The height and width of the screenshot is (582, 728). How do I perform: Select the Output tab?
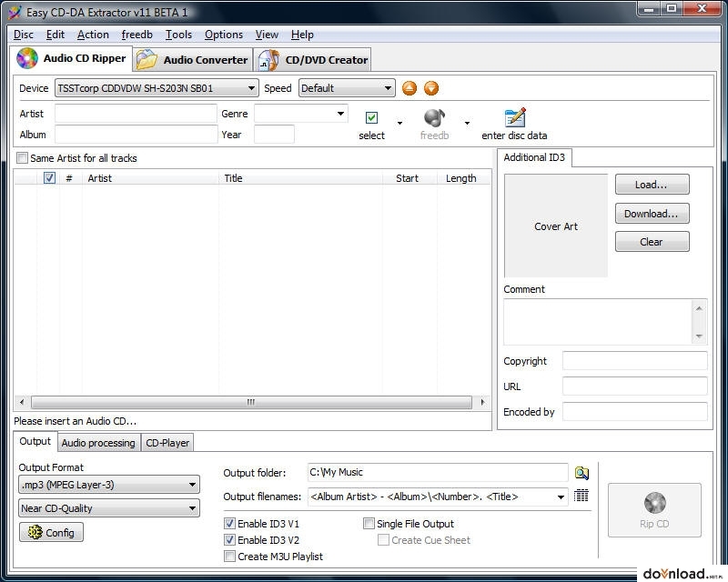(35, 441)
